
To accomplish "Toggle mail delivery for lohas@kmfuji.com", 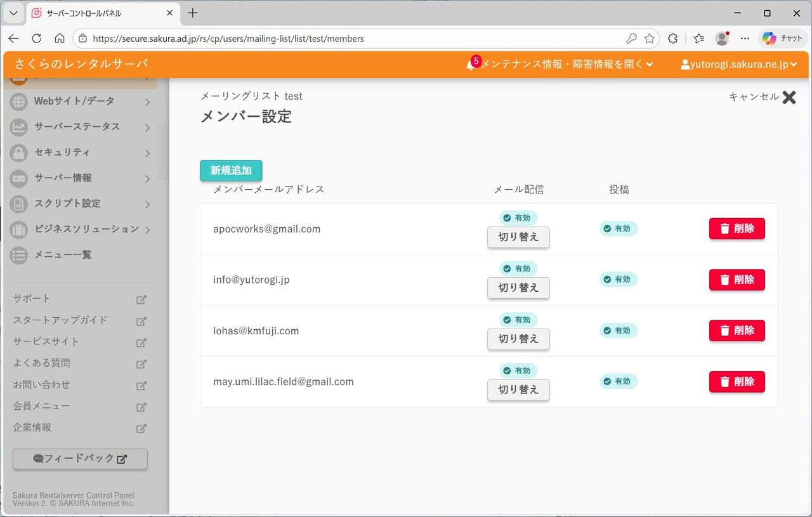I will click(518, 339).
